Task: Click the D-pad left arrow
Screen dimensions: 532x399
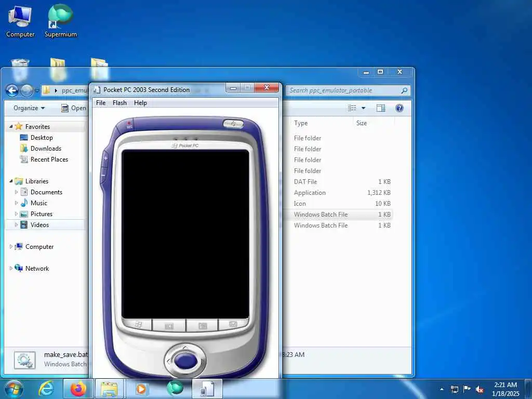Action: click(169, 362)
